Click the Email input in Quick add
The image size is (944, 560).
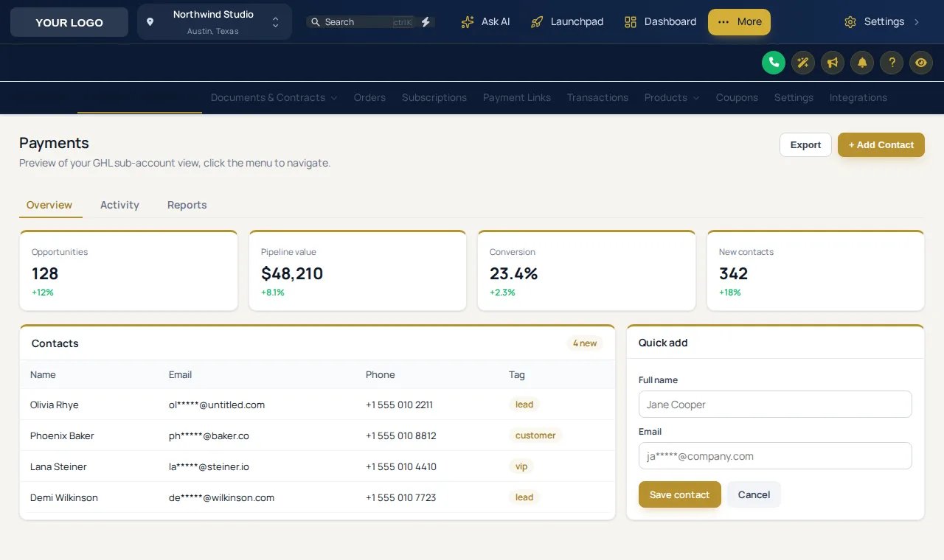(775, 456)
